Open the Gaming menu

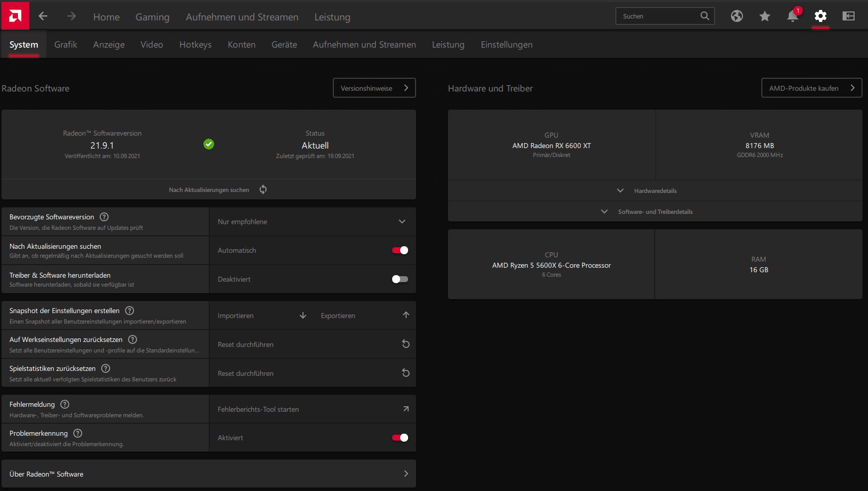coord(152,17)
